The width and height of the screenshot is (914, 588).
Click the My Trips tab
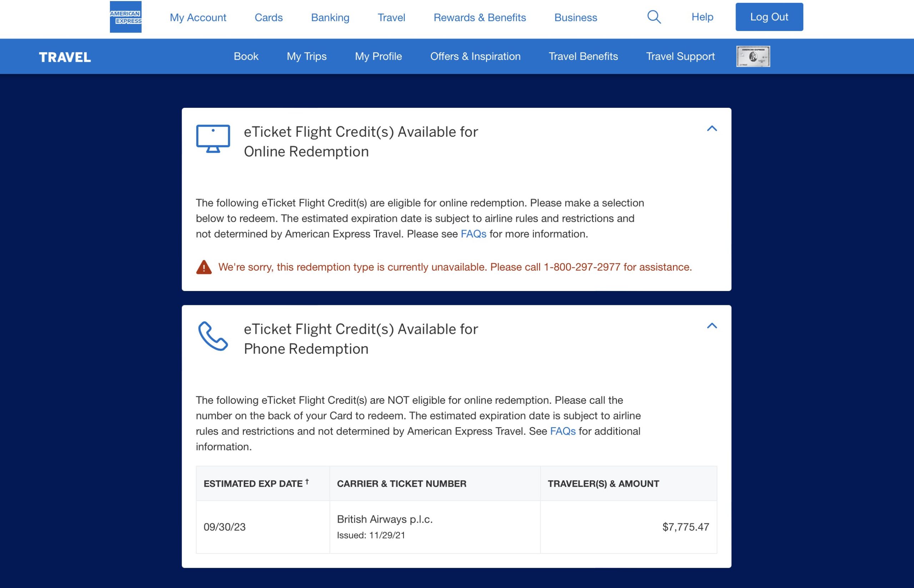point(306,55)
